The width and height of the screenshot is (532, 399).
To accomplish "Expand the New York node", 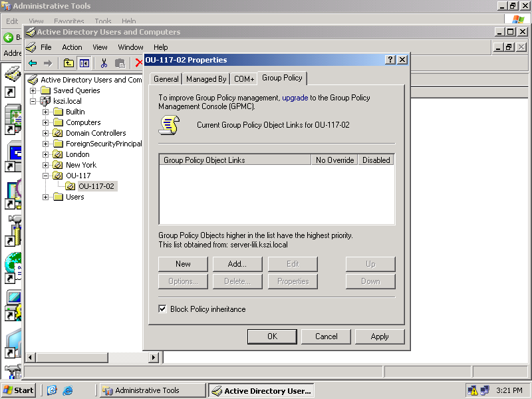I will click(x=45, y=165).
